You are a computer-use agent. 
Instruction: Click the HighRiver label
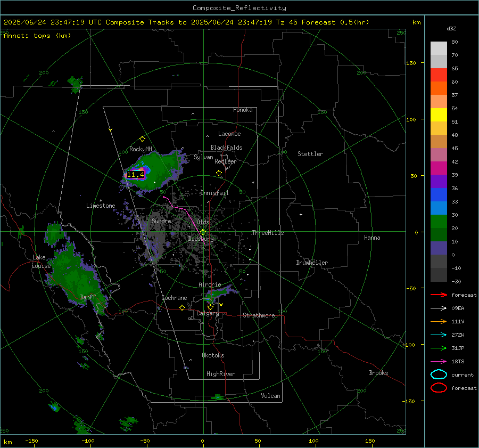(x=220, y=374)
